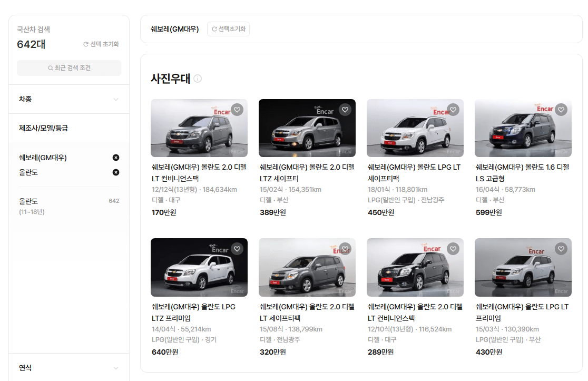
Task: Open listing title 올란도 LPG LT 프리미엄
Action: click(x=522, y=312)
